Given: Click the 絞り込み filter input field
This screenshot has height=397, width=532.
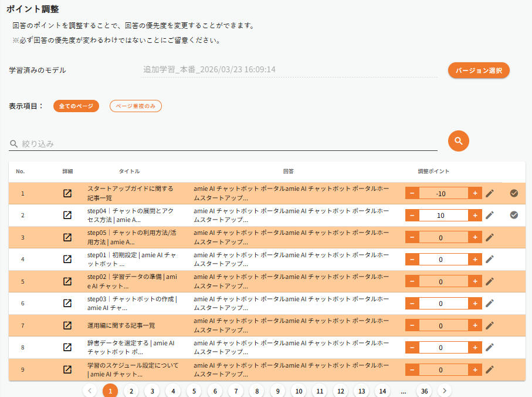Looking at the screenshot, I should point(229,143).
